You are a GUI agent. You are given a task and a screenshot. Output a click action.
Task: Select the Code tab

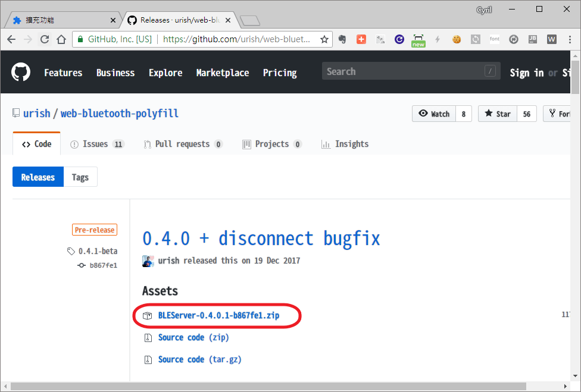point(37,143)
